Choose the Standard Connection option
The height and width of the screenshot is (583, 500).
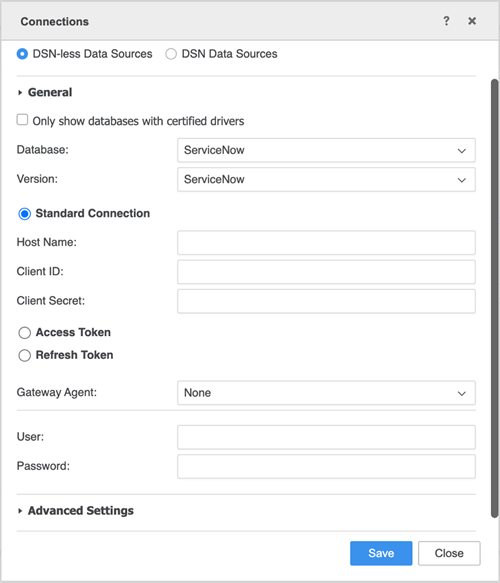(25, 214)
